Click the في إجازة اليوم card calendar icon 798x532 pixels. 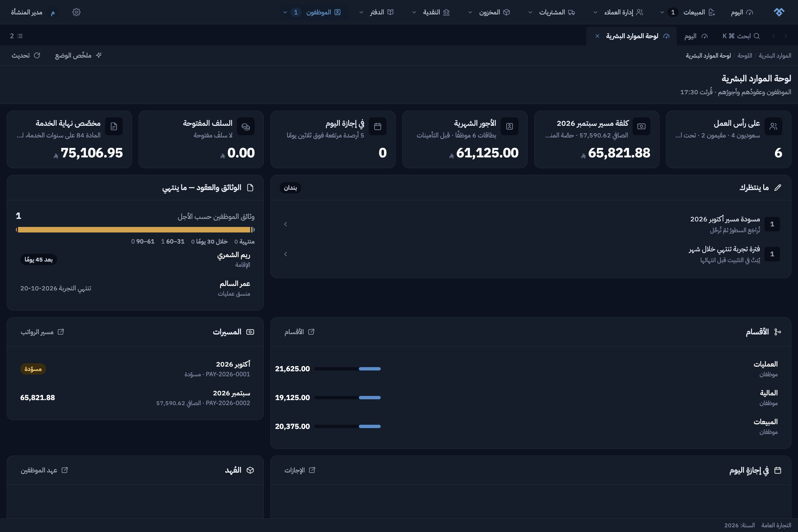click(x=378, y=126)
